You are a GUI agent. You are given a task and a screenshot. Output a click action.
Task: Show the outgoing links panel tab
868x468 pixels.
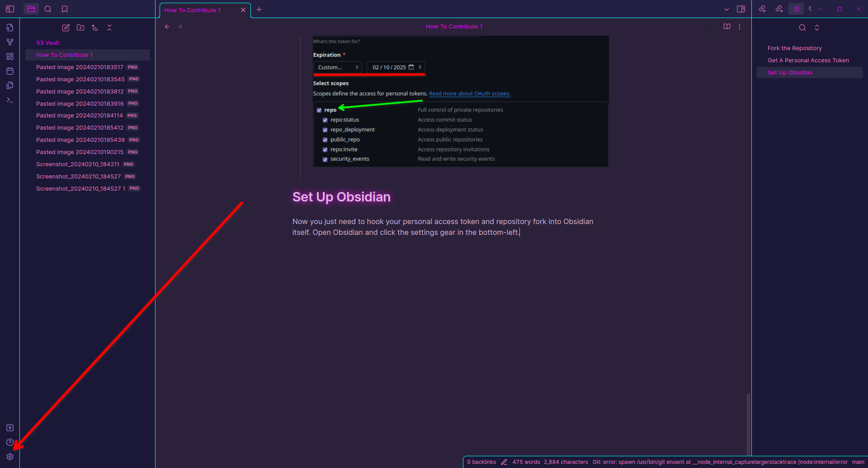pyautogui.click(x=779, y=9)
